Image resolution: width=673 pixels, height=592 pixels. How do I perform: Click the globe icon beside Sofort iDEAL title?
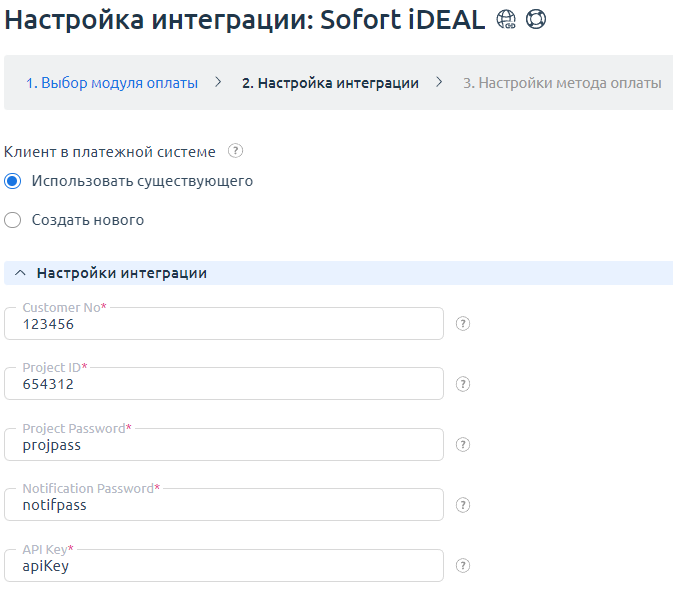click(506, 20)
